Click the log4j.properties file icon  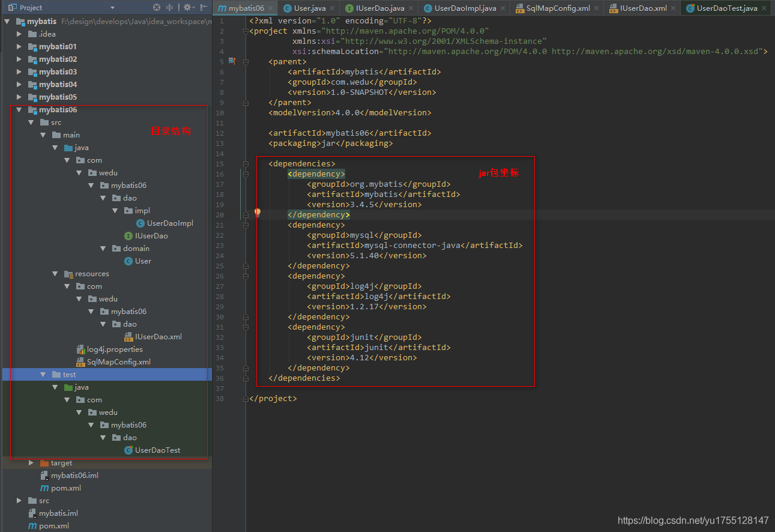coord(82,349)
